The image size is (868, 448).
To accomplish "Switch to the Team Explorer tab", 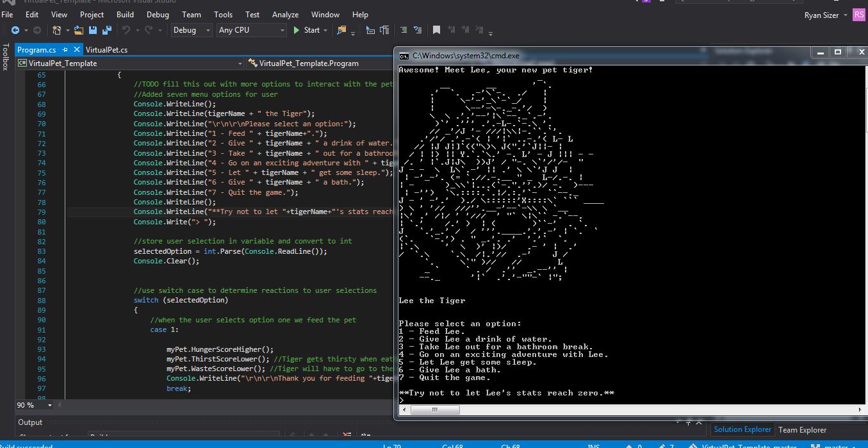I will 803,429.
